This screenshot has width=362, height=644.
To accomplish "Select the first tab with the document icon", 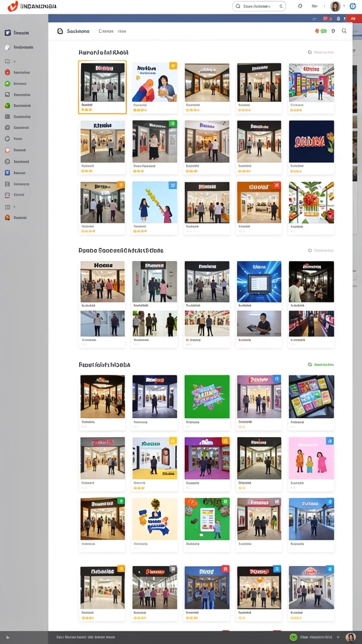I will coord(74,31).
